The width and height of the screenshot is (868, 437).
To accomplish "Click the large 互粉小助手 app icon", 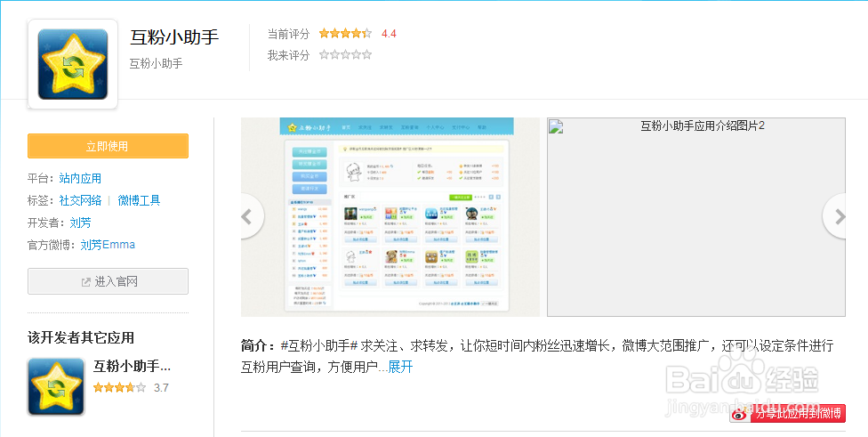I will pos(73,64).
